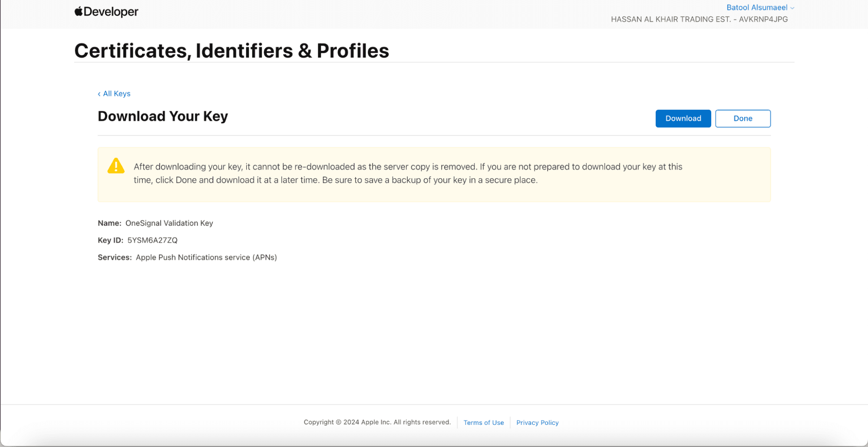This screenshot has height=447, width=868.
Task: Open the Privacy Policy link
Action: [537, 423]
